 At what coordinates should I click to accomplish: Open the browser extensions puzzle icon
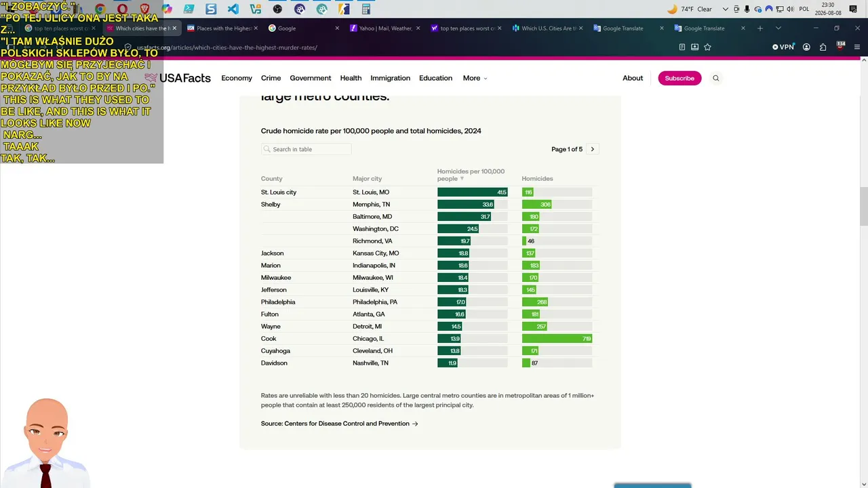coord(823,47)
